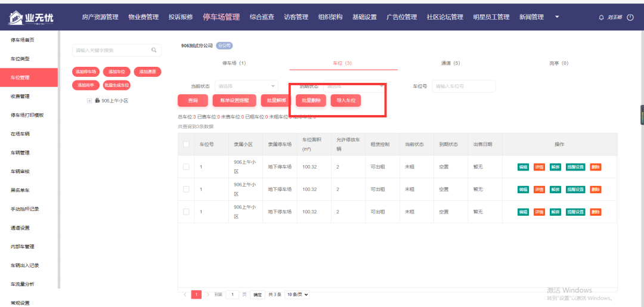
Task: Open 车辆审核 in sidebar
Action: (20, 172)
